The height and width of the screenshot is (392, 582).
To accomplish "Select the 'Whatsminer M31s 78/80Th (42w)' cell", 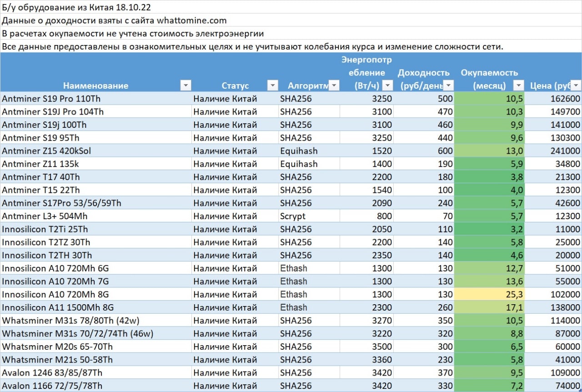I will point(95,321).
